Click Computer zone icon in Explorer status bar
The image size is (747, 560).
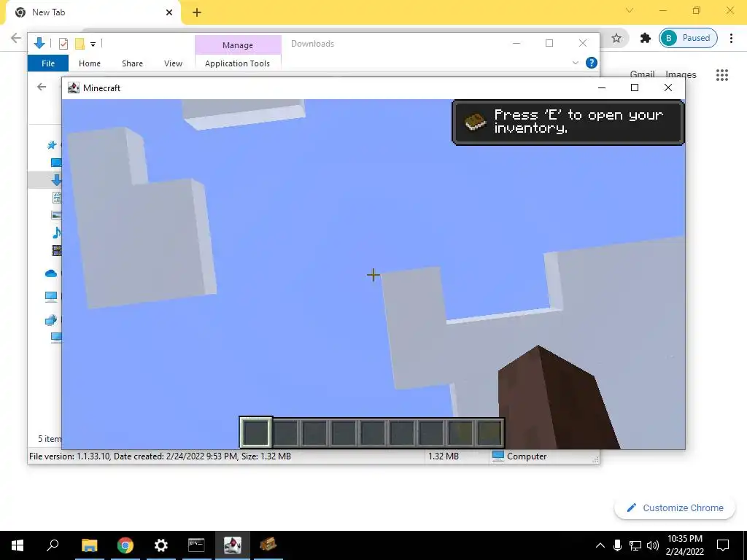click(x=498, y=456)
